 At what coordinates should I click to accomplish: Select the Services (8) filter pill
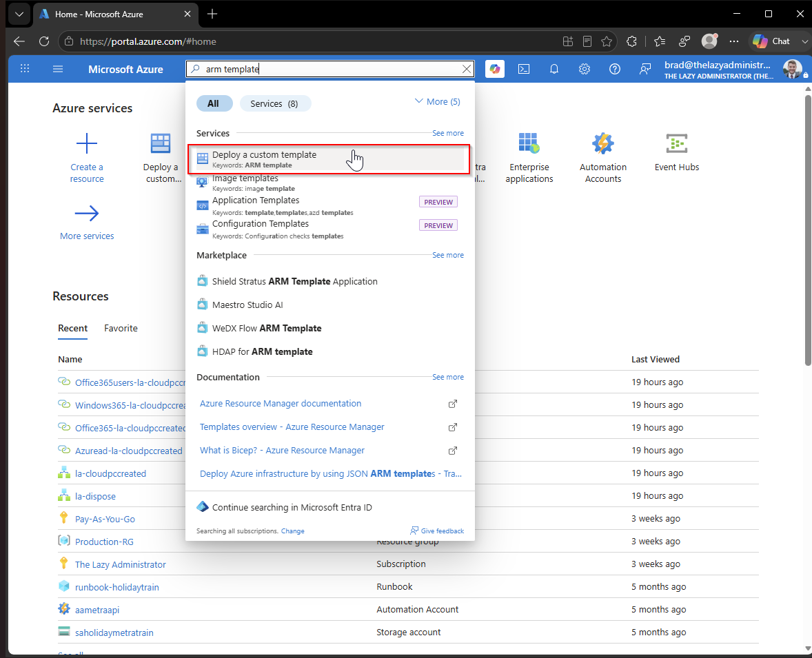275,103
